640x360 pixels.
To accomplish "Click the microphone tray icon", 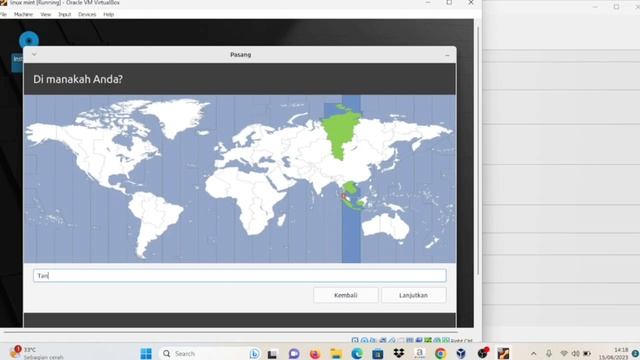I will (x=549, y=353).
